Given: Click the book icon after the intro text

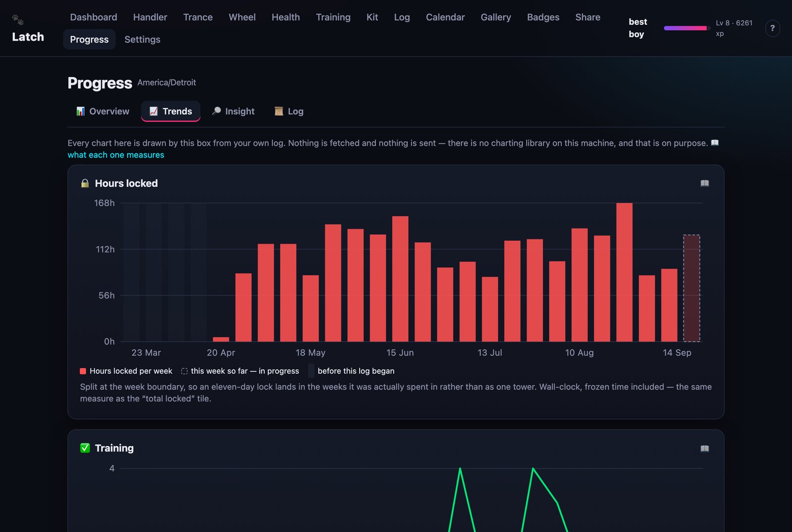Looking at the screenshot, I should 715,143.
